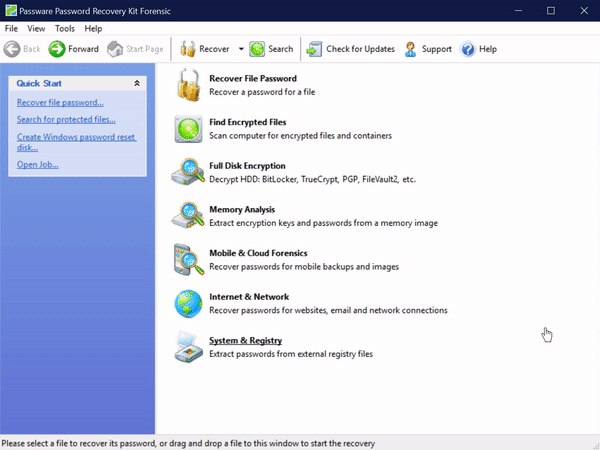
Task: Open the Help menu
Action: [x=93, y=29]
